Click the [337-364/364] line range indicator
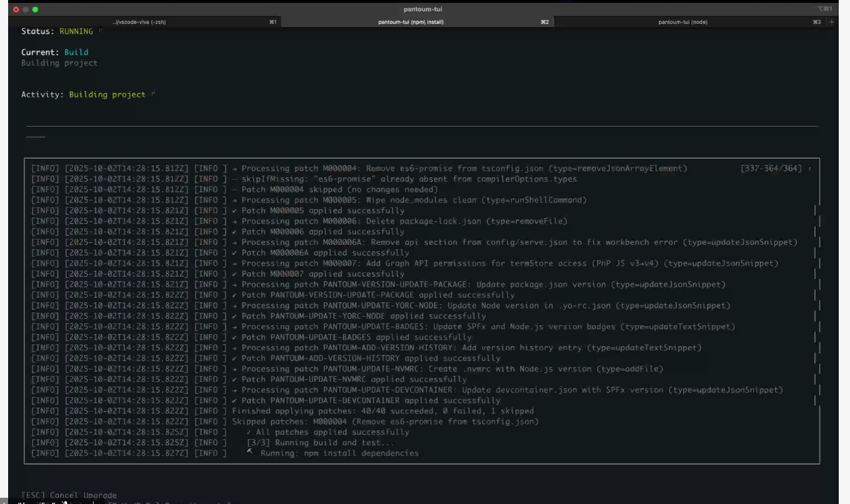This screenshot has height=504, width=850. click(x=771, y=169)
